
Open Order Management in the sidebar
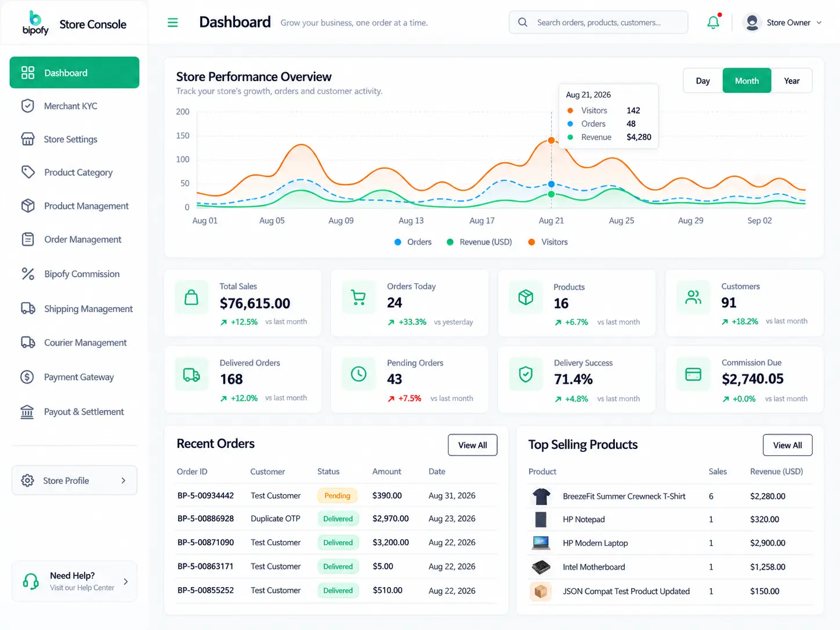tap(74, 240)
